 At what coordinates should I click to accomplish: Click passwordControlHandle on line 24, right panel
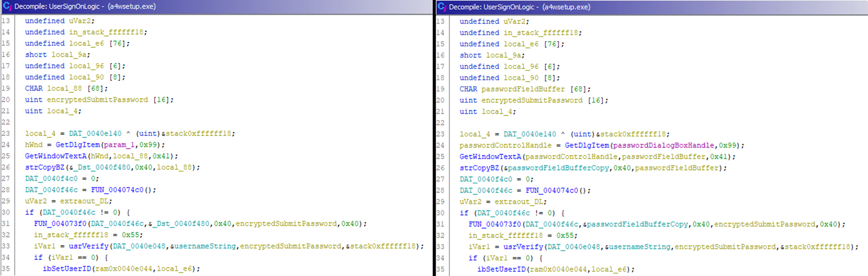coord(505,145)
